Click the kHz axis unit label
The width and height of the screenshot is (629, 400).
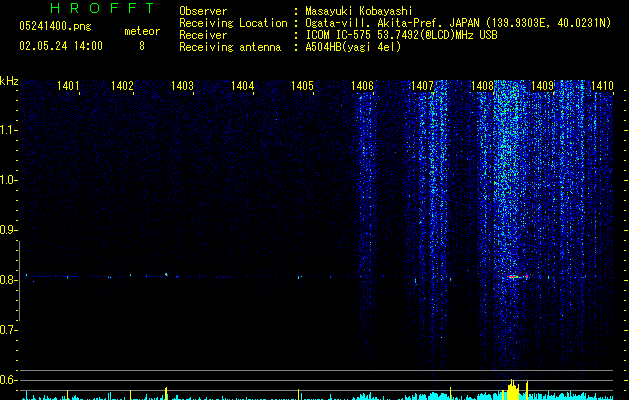tap(9, 81)
